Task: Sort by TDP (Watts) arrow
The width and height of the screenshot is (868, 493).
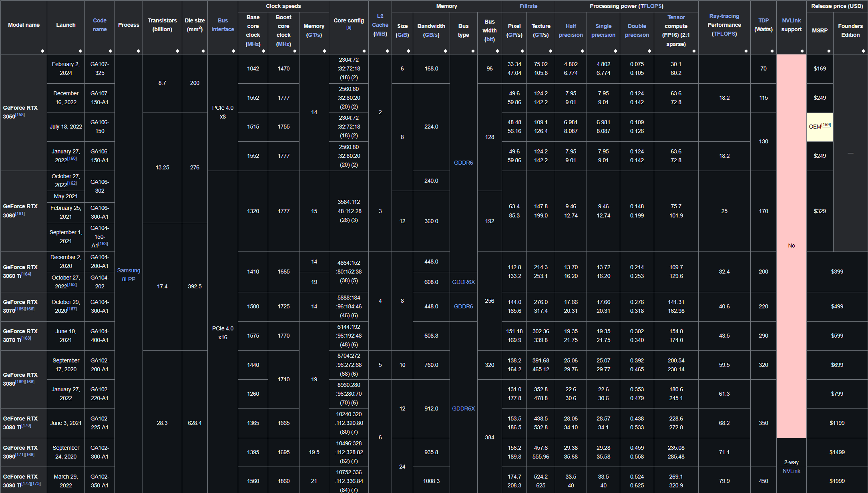Action: 772,51
